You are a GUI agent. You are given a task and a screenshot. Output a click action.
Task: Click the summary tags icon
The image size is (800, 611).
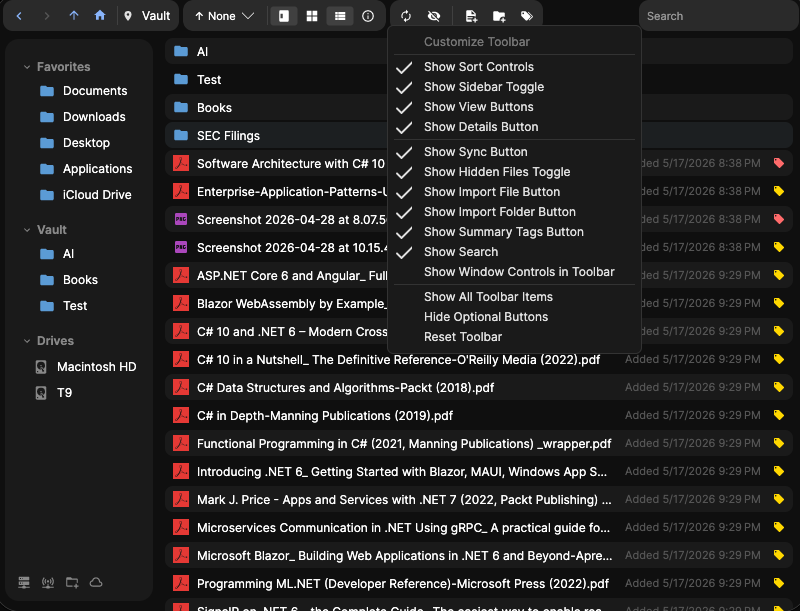click(x=527, y=16)
